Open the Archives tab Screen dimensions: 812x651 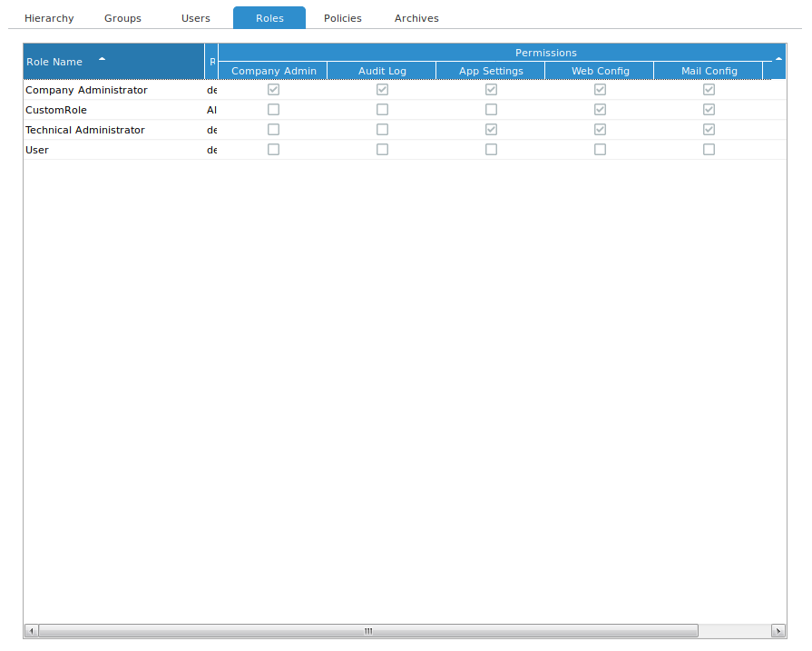pyautogui.click(x=416, y=17)
